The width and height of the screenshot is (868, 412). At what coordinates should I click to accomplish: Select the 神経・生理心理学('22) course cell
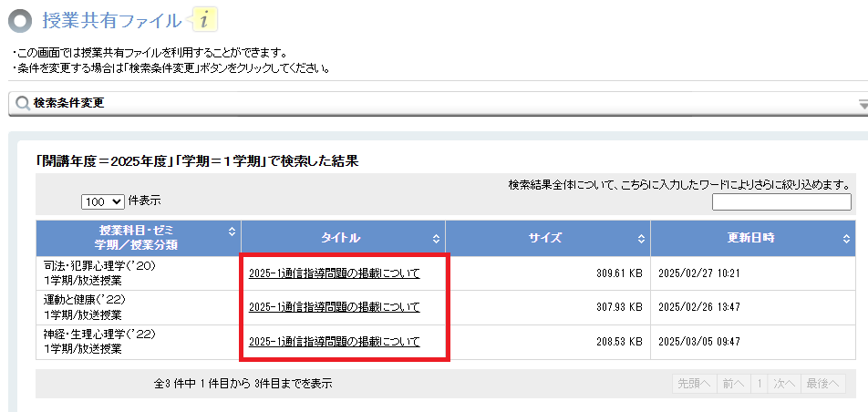tap(139, 342)
